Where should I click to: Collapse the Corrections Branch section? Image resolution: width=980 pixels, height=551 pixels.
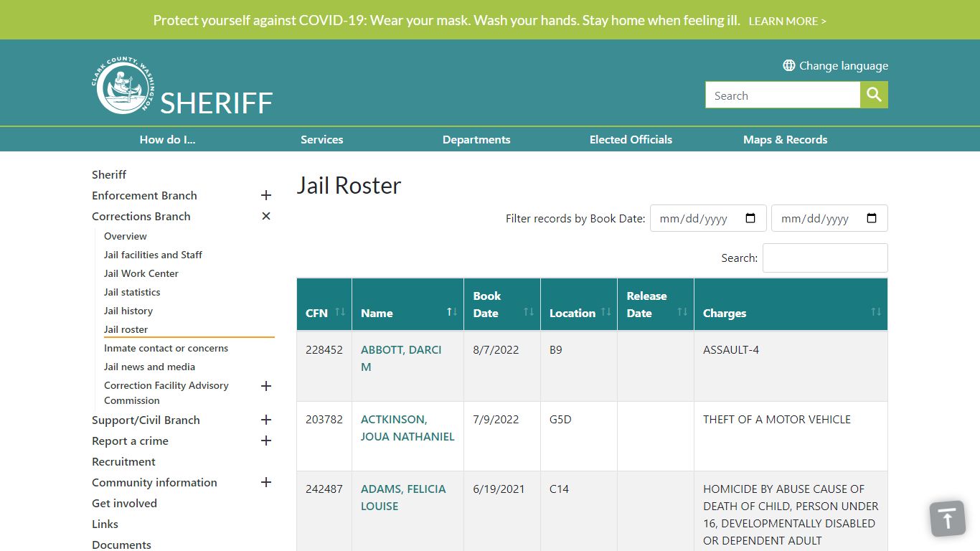(x=266, y=216)
